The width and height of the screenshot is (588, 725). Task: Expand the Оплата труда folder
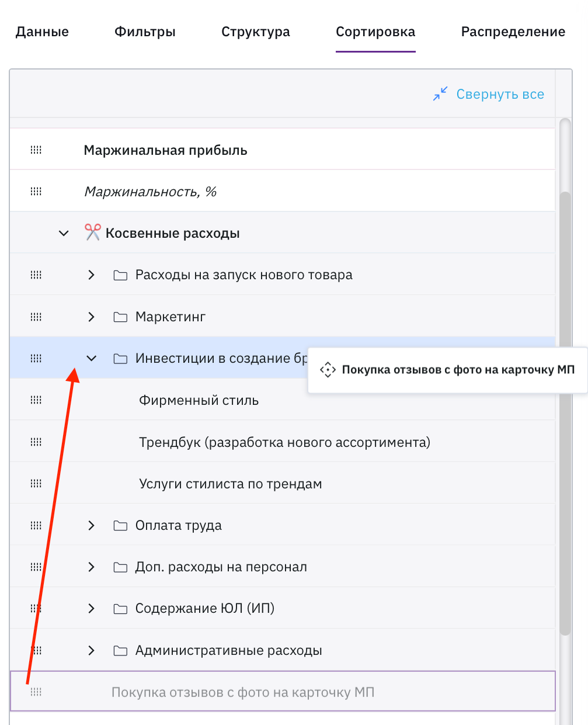tap(91, 525)
